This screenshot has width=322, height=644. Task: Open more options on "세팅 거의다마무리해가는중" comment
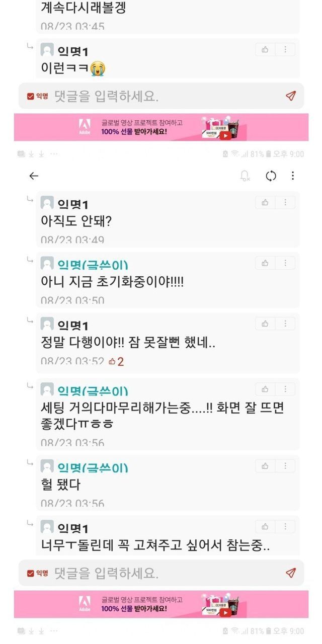point(285,389)
